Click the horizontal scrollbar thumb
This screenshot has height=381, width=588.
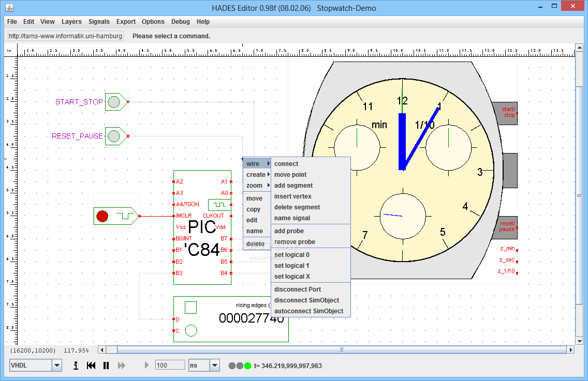tap(342, 350)
